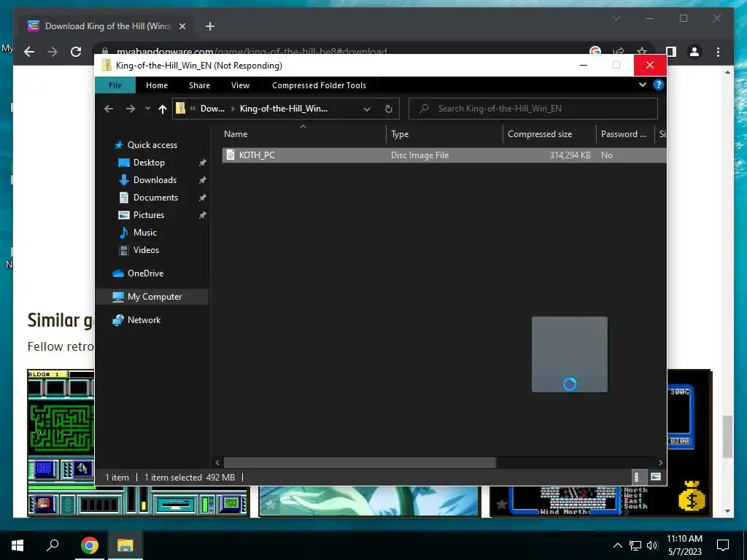Switch to the Home ribbon tab
Screen dimensions: 747x560
click(x=157, y=85)
